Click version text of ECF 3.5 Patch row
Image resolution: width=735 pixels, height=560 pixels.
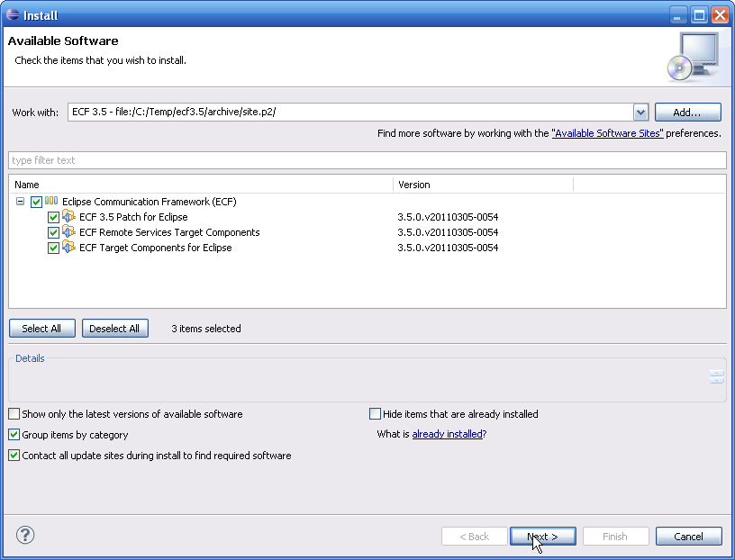(x=448, y=217)
